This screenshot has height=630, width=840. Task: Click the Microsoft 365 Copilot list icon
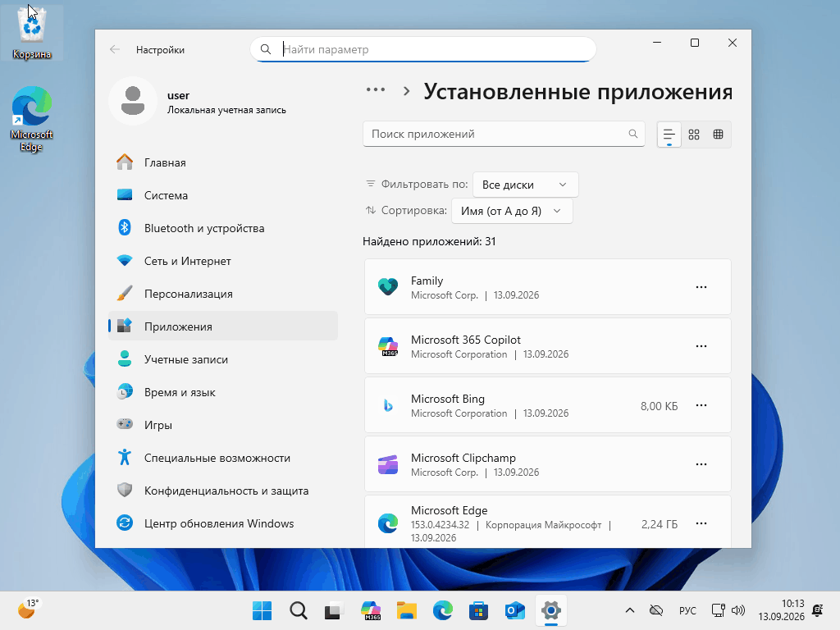pos(388,346)
